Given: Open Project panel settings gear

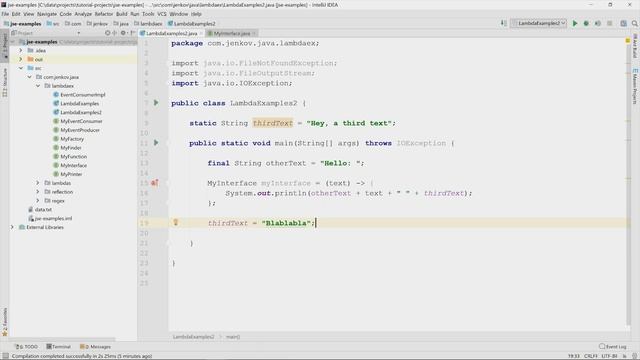Looking at the screenshot, I should click(123, 33).
